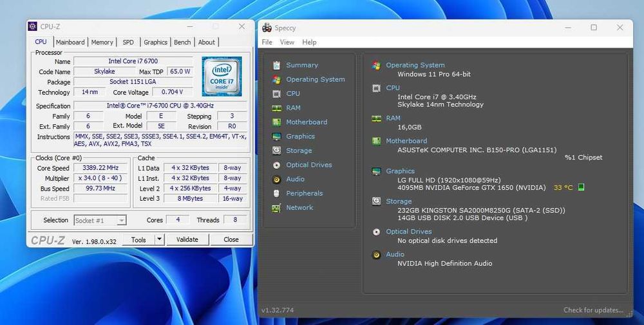
Task: Click the CPU chip icon in Speccy sidebar
Action: [x=277, y=94]
